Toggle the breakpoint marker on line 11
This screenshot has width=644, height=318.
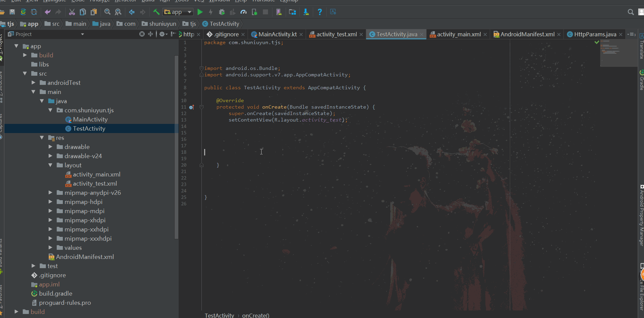(x=192, y=107)
